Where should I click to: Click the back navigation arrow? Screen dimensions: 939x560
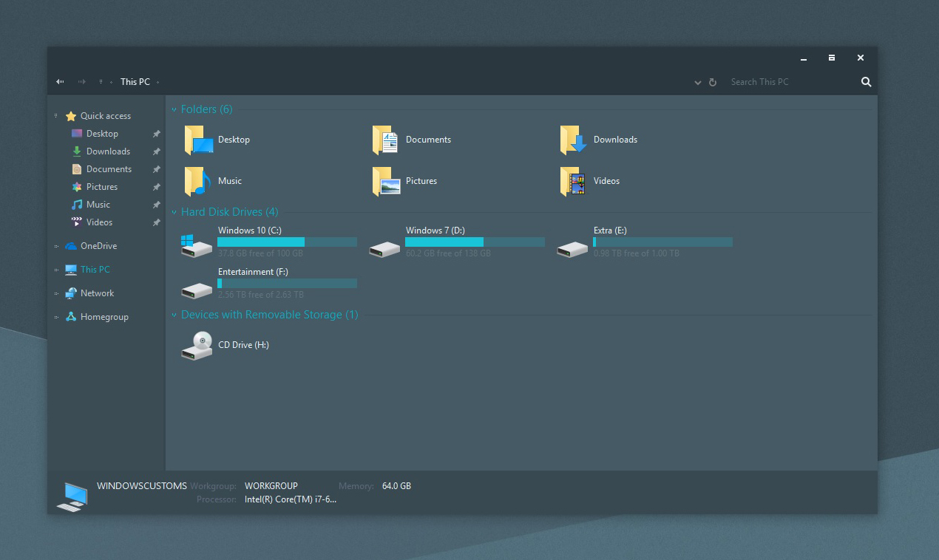point(59,81)
